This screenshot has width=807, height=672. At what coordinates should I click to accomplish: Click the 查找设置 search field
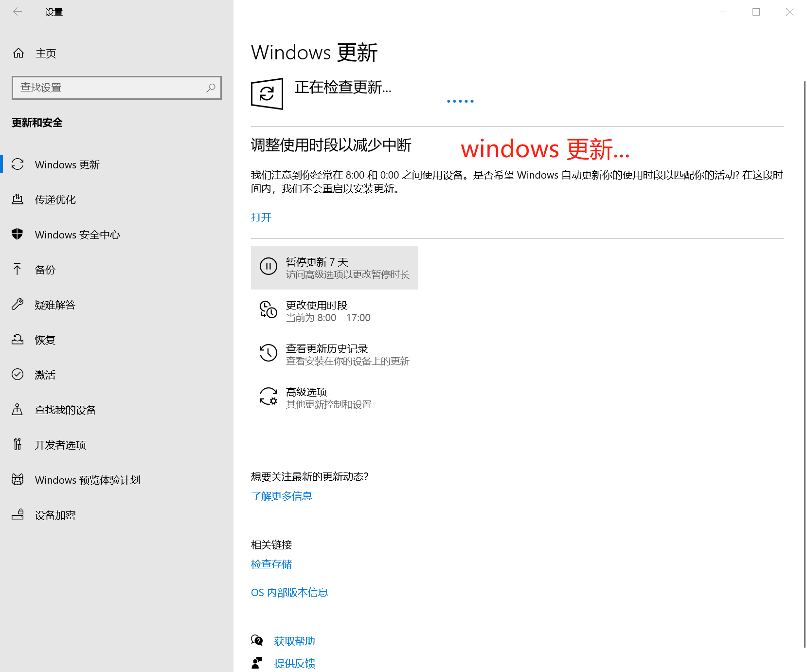pos(112,88)
